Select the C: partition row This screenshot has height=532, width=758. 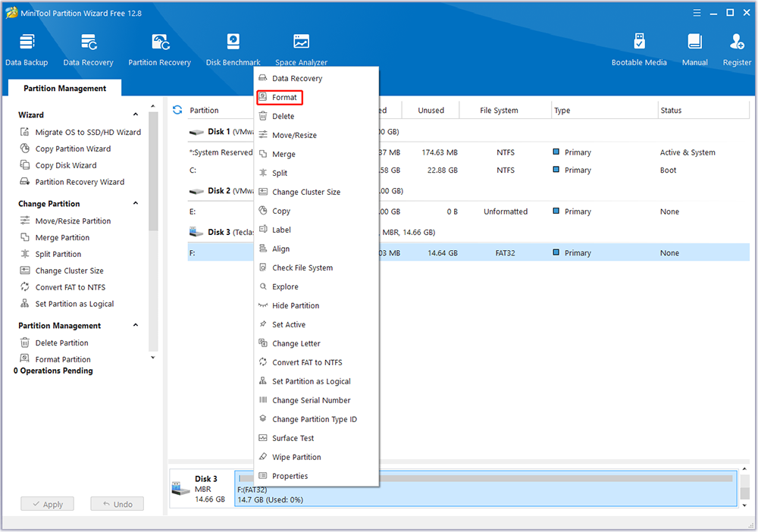468,170
